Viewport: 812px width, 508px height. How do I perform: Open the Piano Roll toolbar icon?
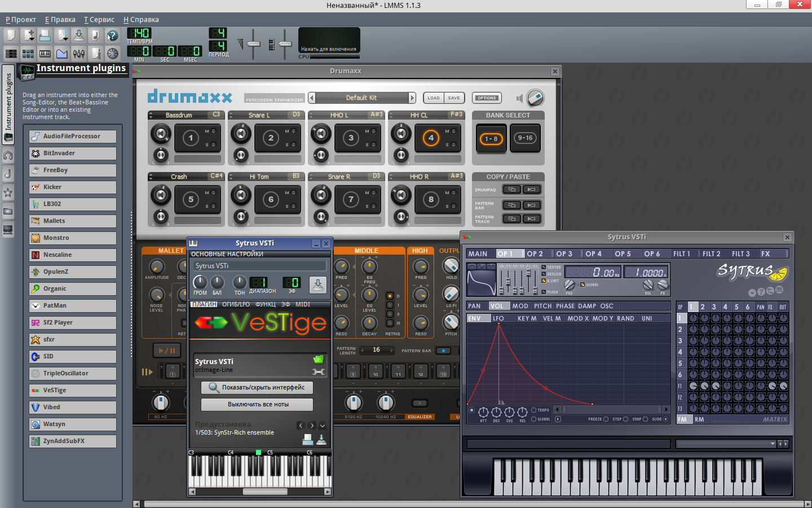pos(45,54)
